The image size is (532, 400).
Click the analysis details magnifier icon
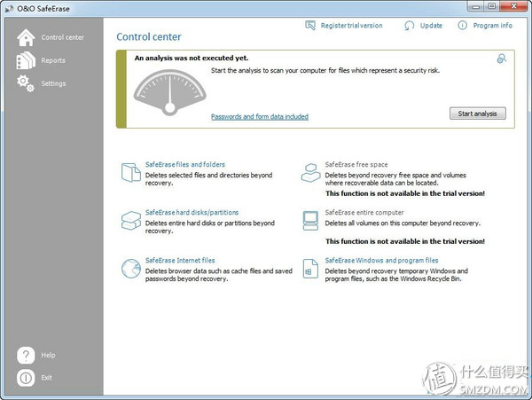pos(502,59)
